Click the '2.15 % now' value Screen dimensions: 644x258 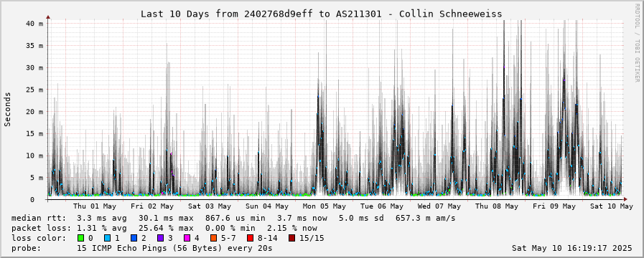pyautogui.click(x=292, y=228)
